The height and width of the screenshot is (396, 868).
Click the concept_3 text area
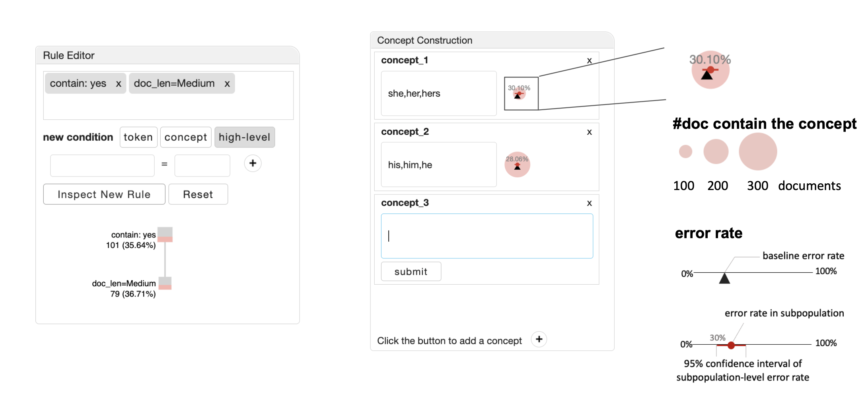(487, 236)
